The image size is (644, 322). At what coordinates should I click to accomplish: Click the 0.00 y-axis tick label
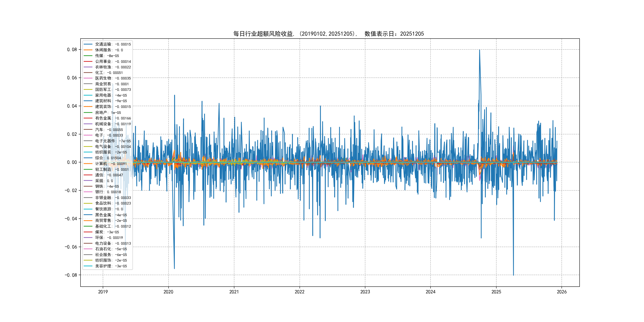click(x=72, y=162)
